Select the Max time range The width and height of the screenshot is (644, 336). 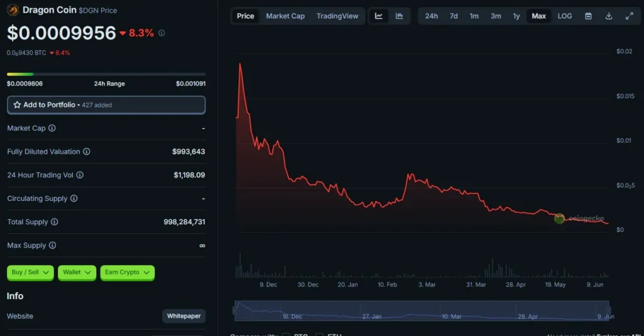click(x=538, y=16)
